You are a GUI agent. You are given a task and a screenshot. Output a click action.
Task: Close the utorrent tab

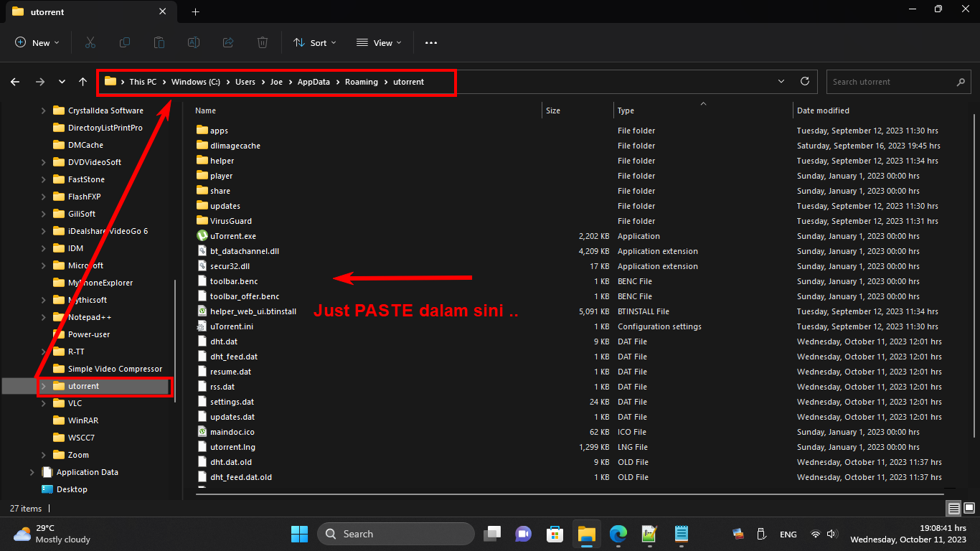(163, 11)
